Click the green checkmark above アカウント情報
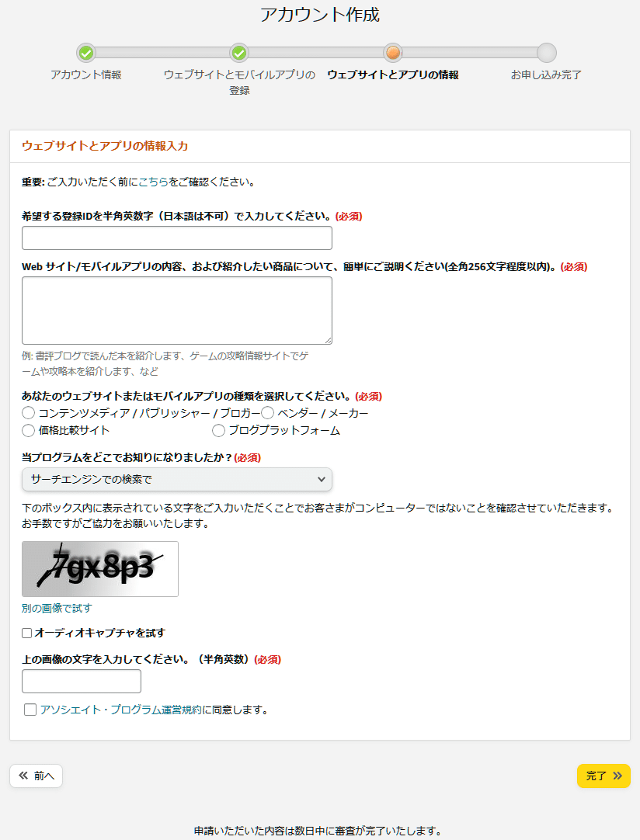Viewport: 640px width, 840px height. pos(86,53)
